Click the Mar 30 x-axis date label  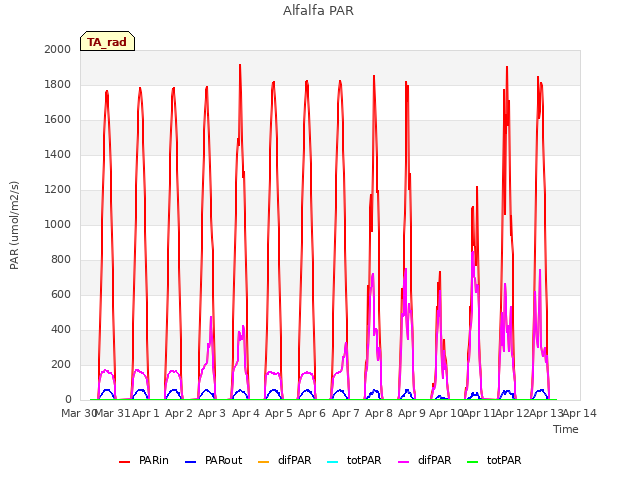[x=78, y=413]
